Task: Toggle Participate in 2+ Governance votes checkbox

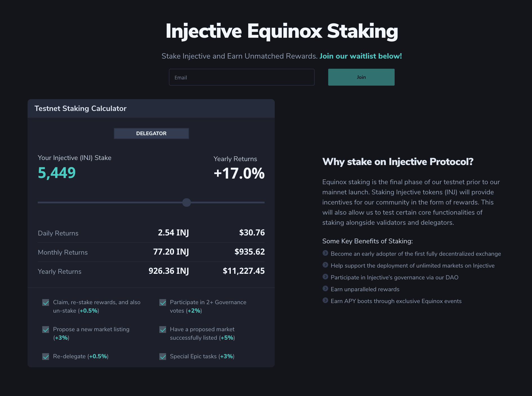Action: [x=163, y=302]
